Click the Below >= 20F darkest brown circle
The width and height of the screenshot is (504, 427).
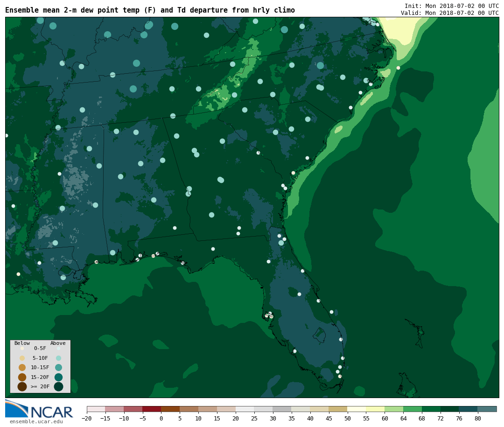click(x=22, y=387)
